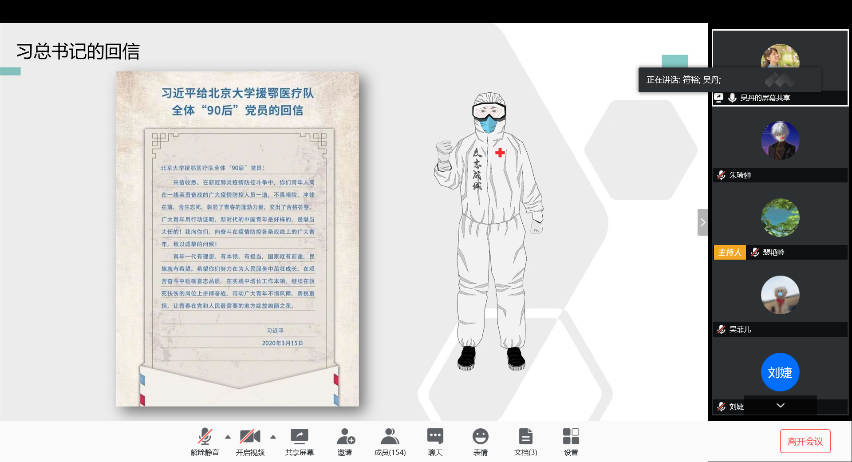Click the teddy bear avatar of 吴菲儿
The height and width of the screenshot is (462, 852).
pos(780,295)
